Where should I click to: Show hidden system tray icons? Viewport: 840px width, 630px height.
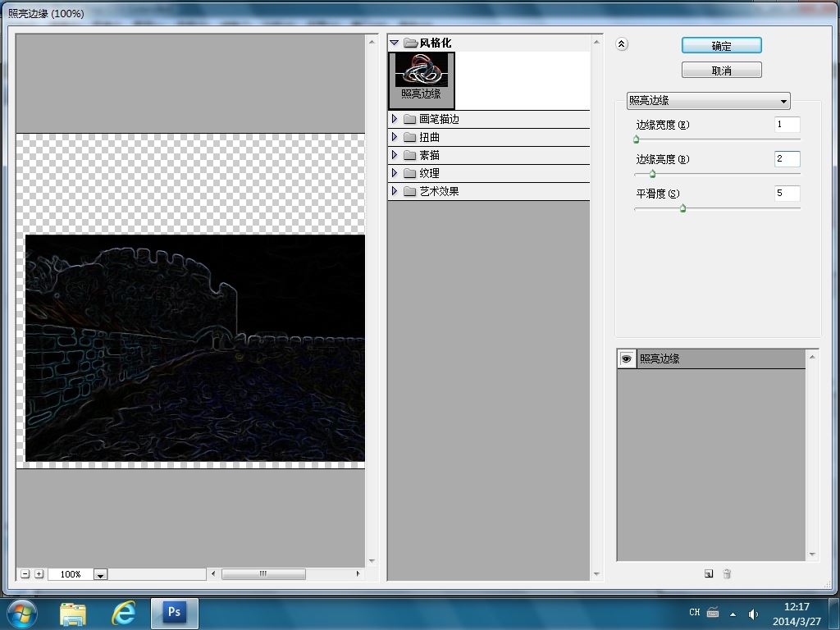point(733,614)
